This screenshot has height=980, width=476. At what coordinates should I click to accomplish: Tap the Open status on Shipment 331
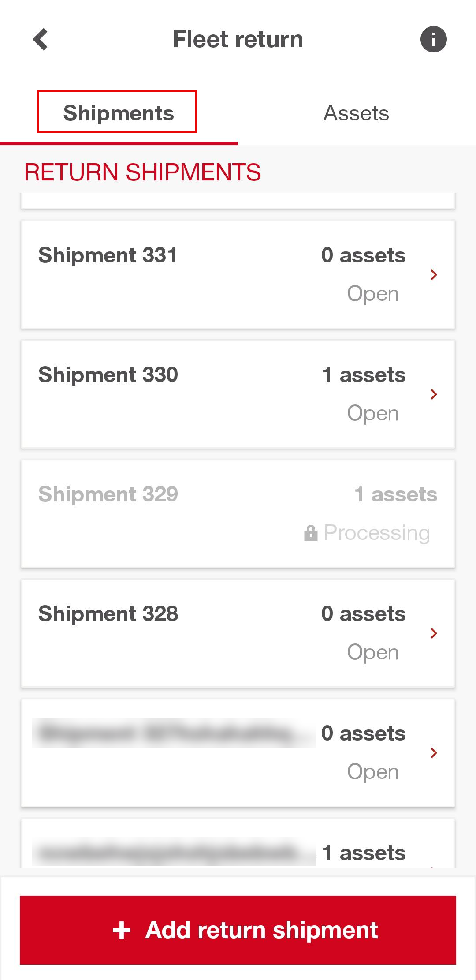tap(373, 294)
